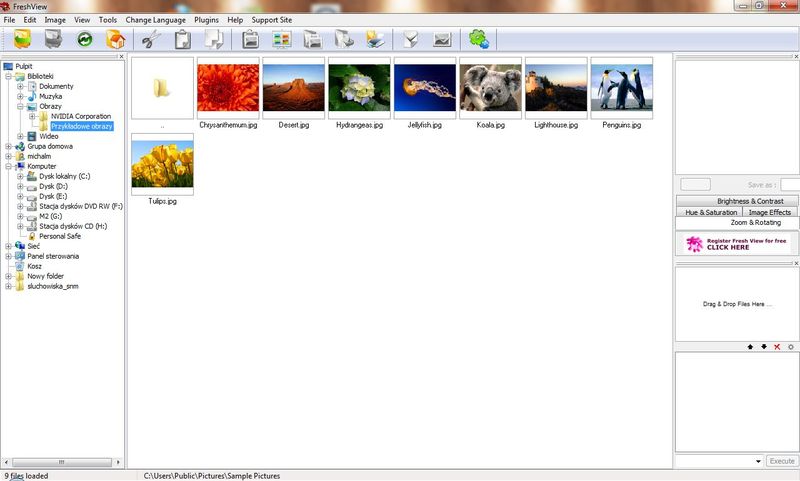
Task: Collapse the Komputer tree node
Action: click(8, 166)
